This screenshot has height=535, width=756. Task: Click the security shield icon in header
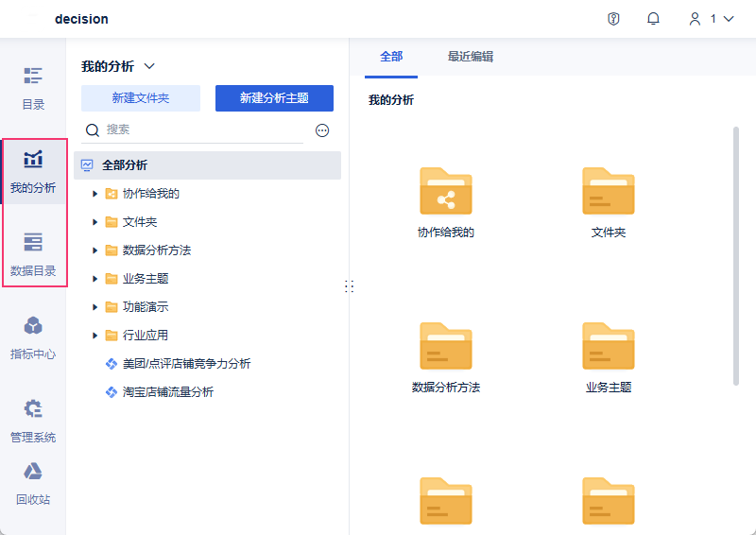[613, 19]
